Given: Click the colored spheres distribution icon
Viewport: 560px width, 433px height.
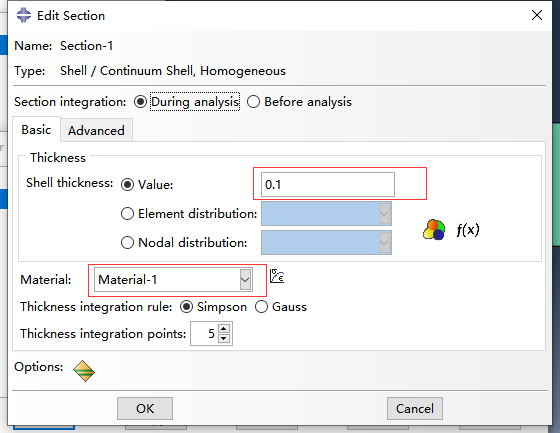Looking at the screenshot, I should pyautogui.click(x=434, y=229).
